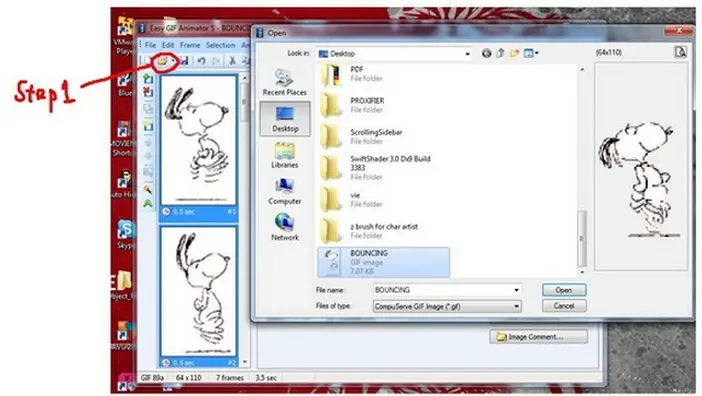
Task: Select frame #1 thumbnail in the frames panel
Action: coord(199,140)
